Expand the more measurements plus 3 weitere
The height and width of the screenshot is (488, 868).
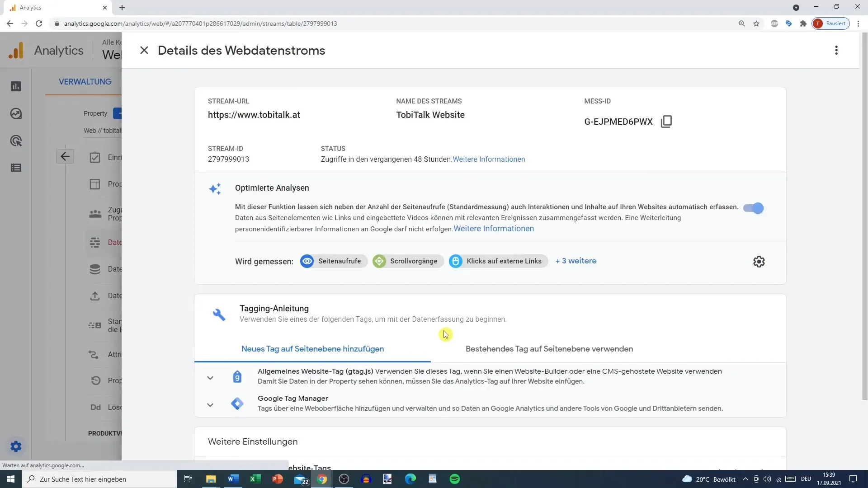576,261
